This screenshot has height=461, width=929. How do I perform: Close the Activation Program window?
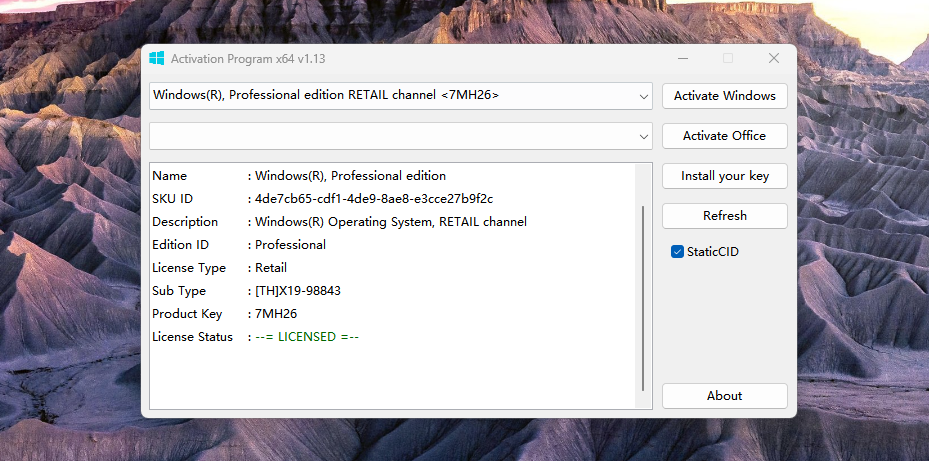pyautogui.click(x=773, y=59)
